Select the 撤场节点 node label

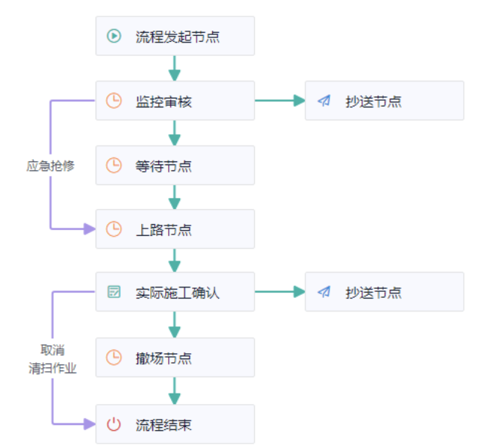pyautogui.click(x=164, y=357)
